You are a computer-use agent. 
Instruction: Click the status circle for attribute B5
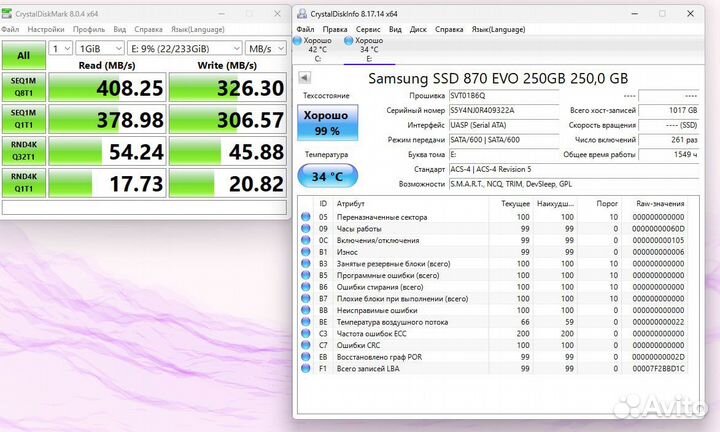(306, 275)
